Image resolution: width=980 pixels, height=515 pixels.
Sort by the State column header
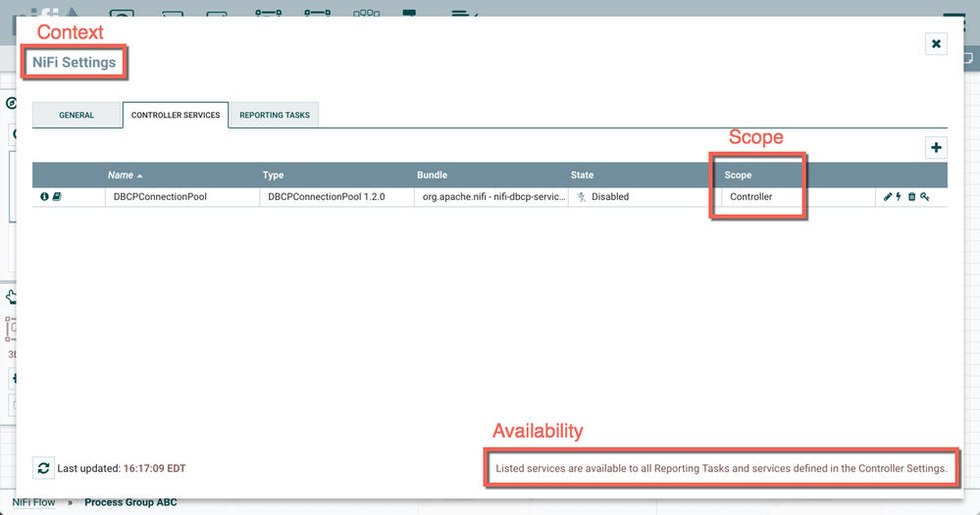tap(582, 175)
